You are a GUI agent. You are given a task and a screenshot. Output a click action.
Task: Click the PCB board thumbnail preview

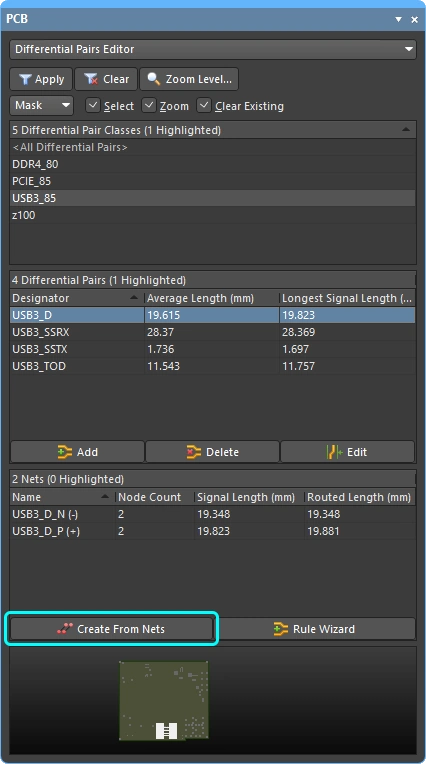164,700
